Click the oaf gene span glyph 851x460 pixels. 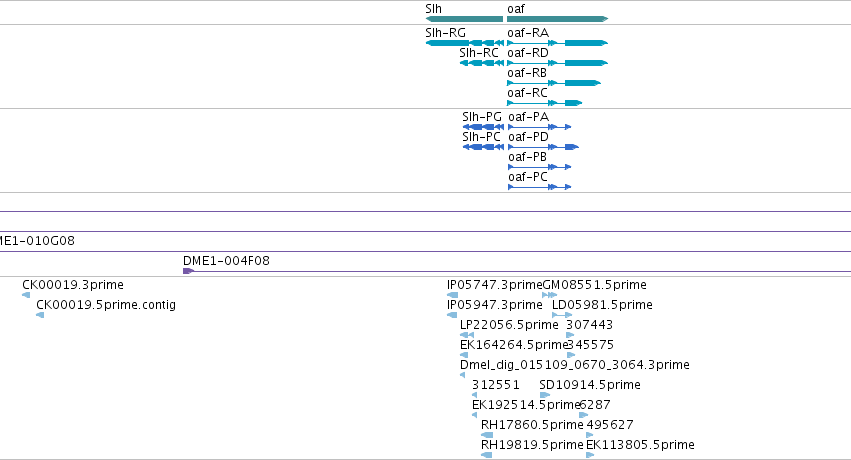(x=557, y=19)
